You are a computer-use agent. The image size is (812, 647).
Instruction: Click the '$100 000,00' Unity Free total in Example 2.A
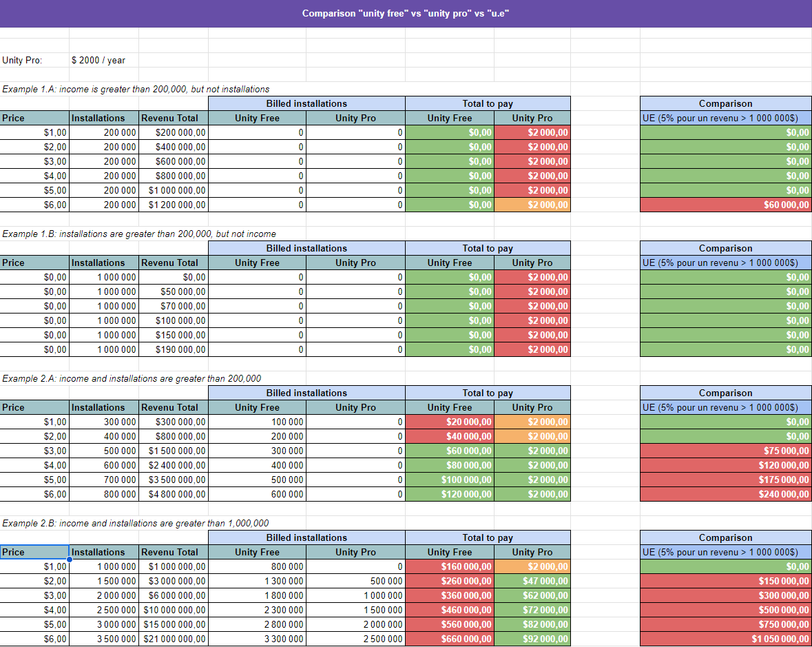(x=450, y=480)
